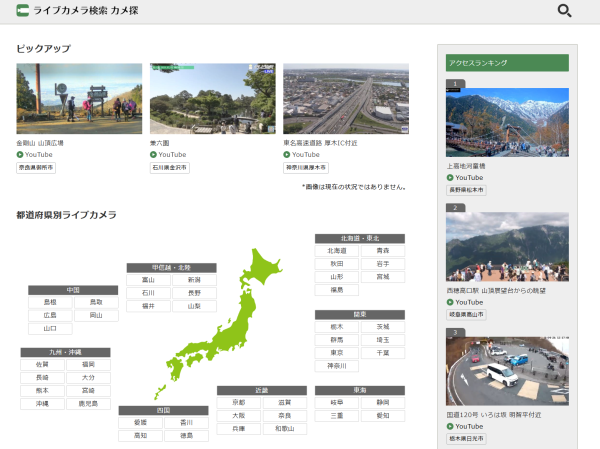Image resolution: width=600 pixels, height=449 pixels.
Task: Click YouTube icon under 国道120号 いろは坂
Action: click(x=451, y=426)
